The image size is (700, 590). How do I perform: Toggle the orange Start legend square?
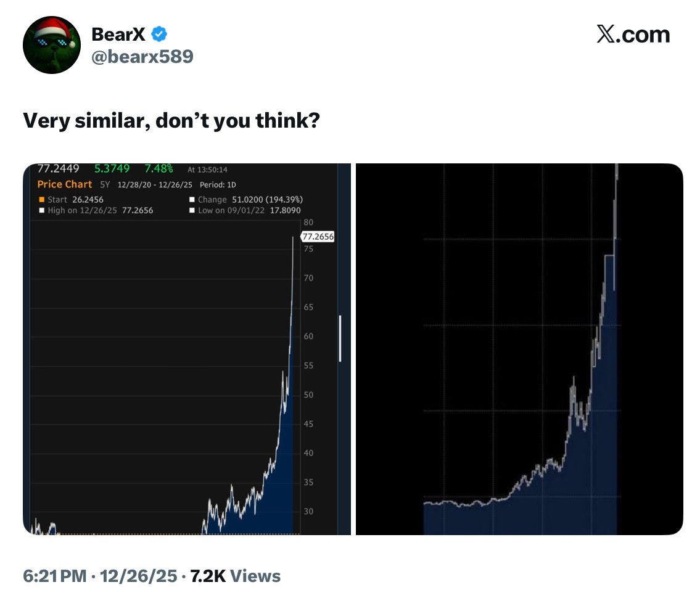(42, 200)
